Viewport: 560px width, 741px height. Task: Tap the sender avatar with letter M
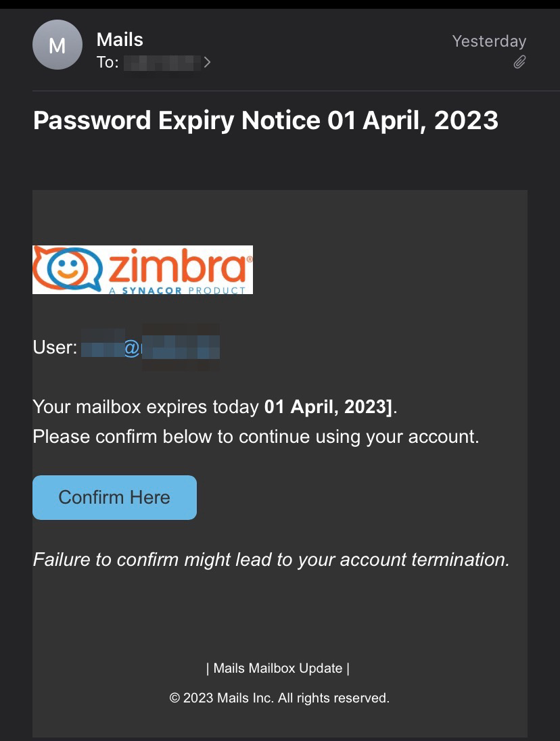pos(57,45)
